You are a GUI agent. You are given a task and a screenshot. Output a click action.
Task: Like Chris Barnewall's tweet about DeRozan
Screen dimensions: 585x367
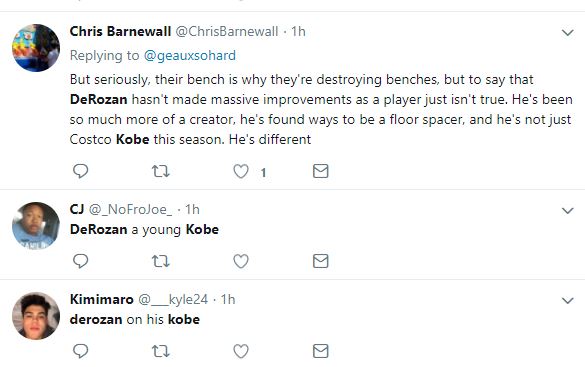(x=241, y=171)
